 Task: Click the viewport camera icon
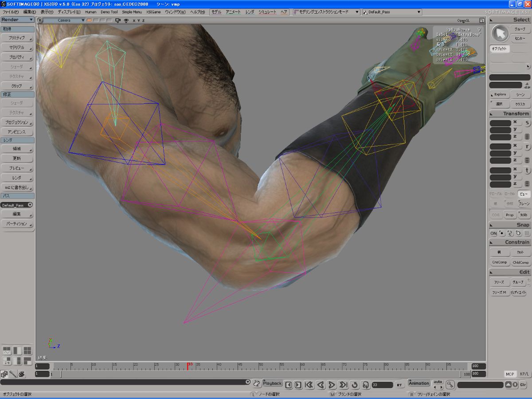(x=118, y=20)
